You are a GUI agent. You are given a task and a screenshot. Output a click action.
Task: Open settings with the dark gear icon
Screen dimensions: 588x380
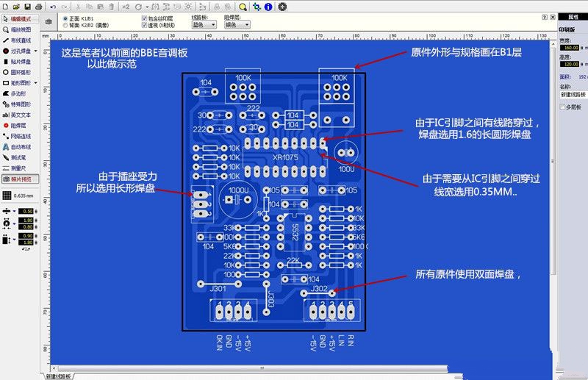pyautogui.click(x=282, y=7)
